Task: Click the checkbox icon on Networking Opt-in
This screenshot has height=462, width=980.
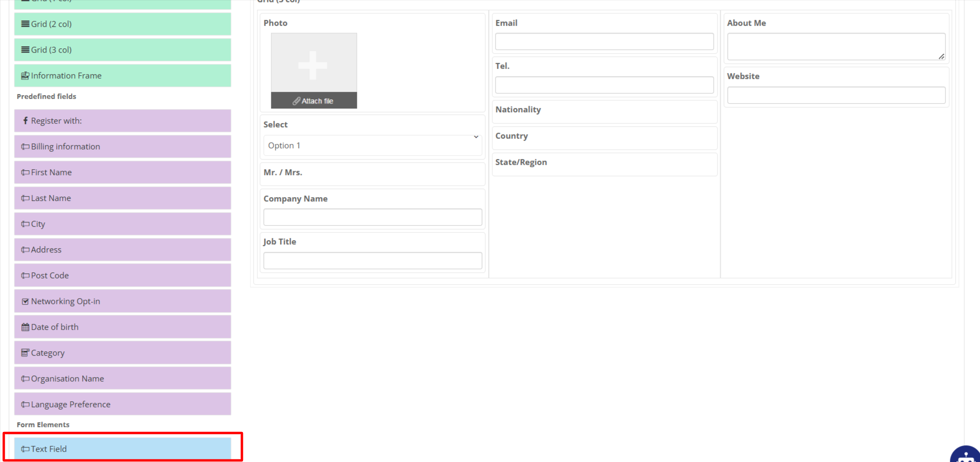Action: click(25, 301)
